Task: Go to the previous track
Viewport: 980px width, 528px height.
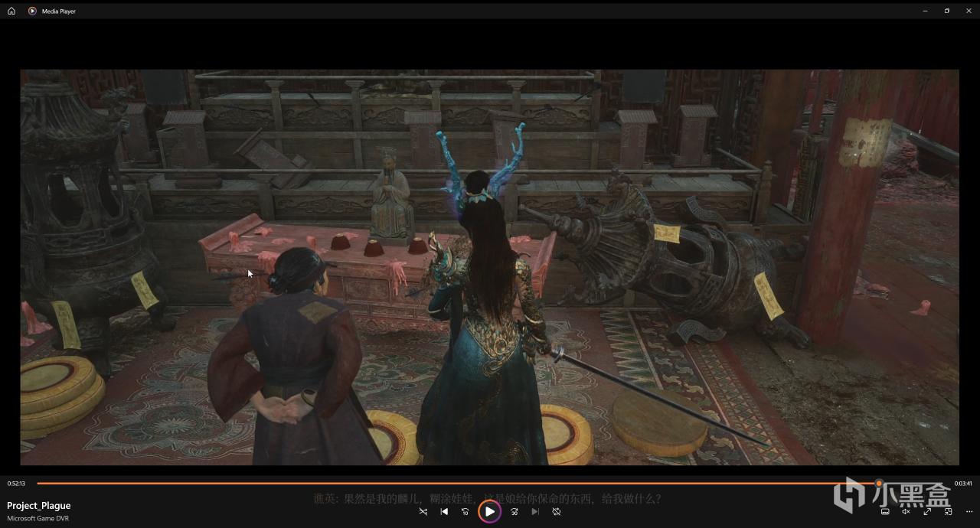Action: point(444,511)
